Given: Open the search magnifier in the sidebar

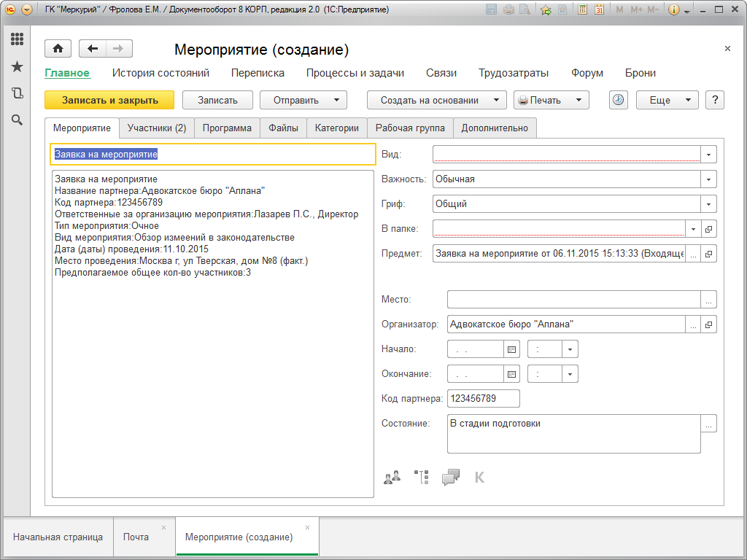Looking at the screenshot, I should (x=17, y=120).
